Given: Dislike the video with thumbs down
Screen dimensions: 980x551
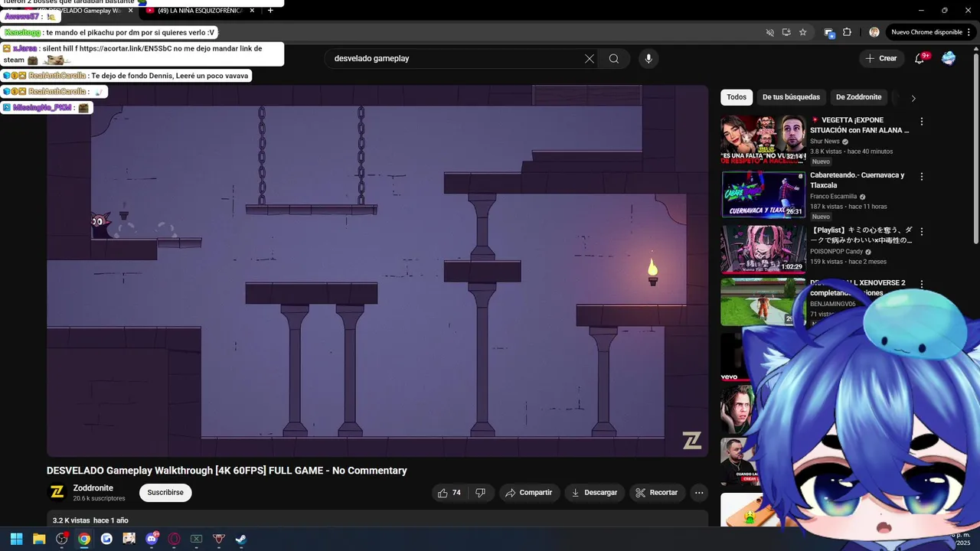Looking at the screenshot, I should pyautogui.click(x=480, y=493).
